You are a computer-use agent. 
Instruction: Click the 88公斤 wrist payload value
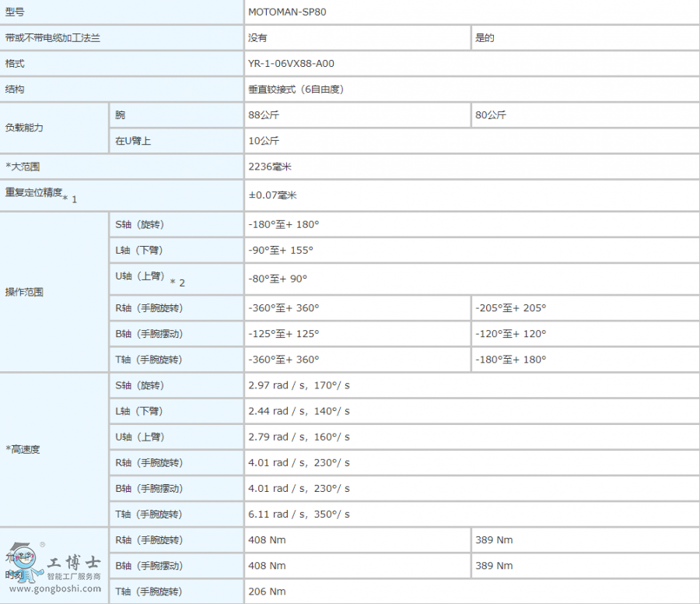264,115
